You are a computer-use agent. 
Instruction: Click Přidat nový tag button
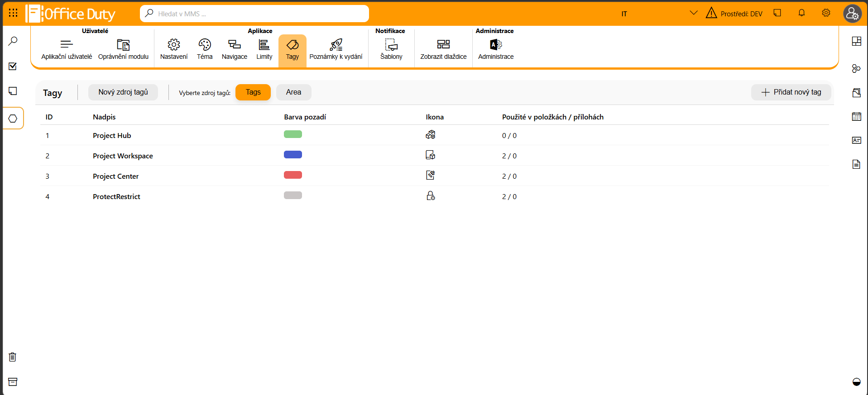coord(791,92)
